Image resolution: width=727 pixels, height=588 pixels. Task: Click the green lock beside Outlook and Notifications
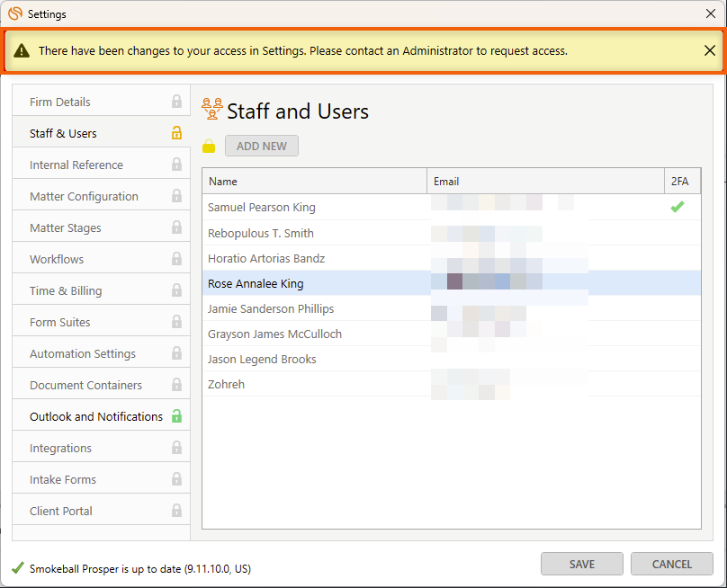pos(176,416)
